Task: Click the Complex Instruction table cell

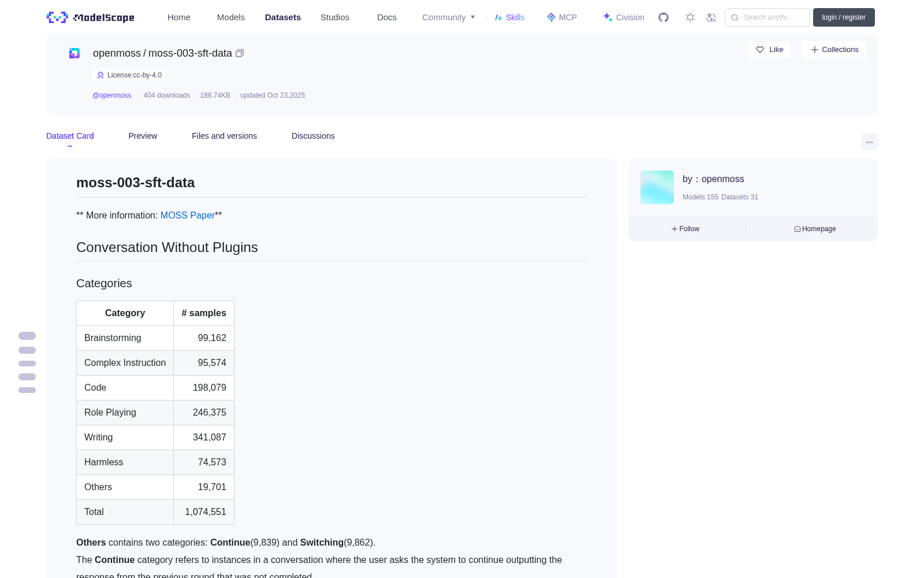Action: (125, 363)
